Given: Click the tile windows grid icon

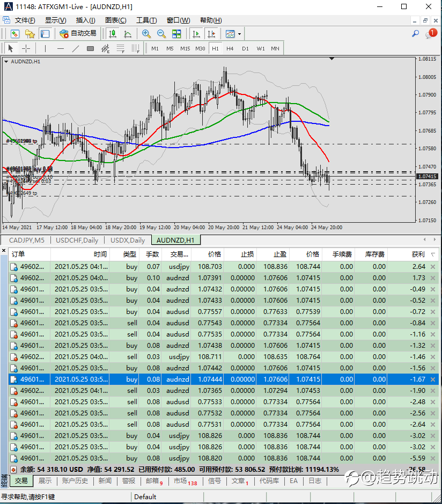Looking at the screenshot, I should click(176, 34).
